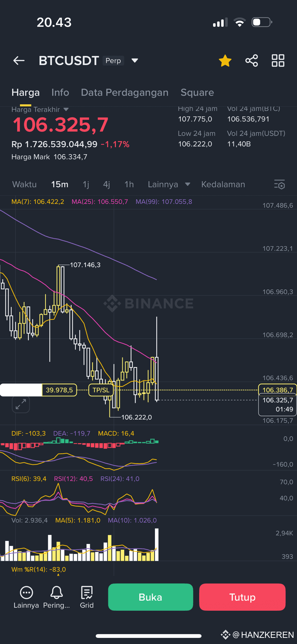297x644 pixels.
Task: Tap the 107.146,3 high marker
Action: pos(85,265)
